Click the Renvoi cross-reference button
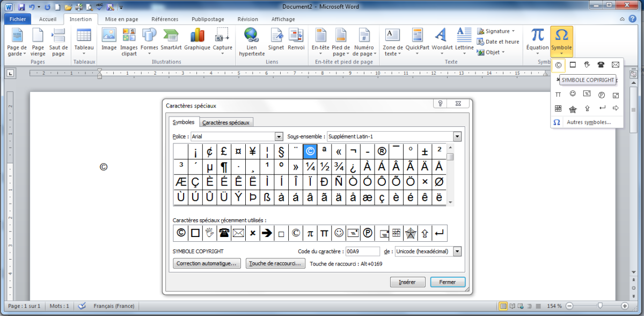This screenshot has width=644, height=316. pyautogui.click(x=296, y=39)
